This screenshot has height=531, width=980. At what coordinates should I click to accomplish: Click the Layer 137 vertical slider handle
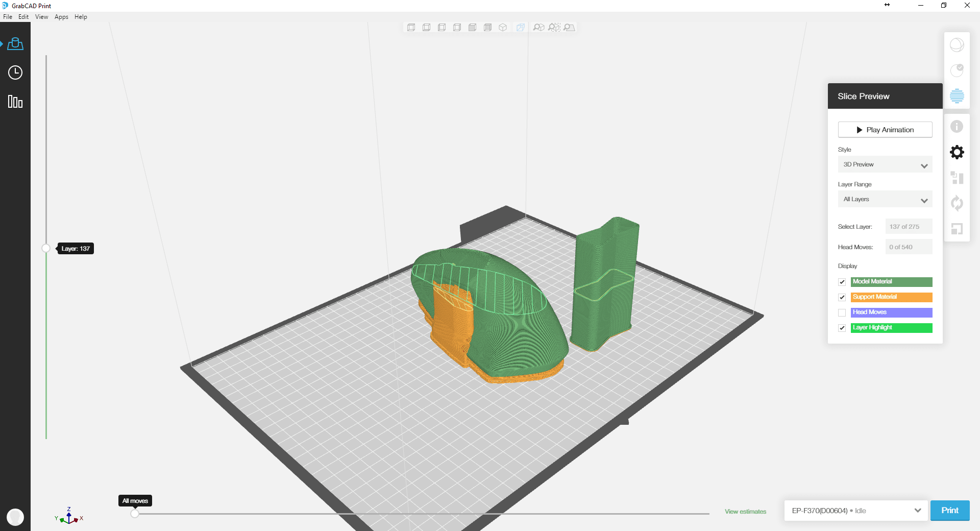click(46, 249)
